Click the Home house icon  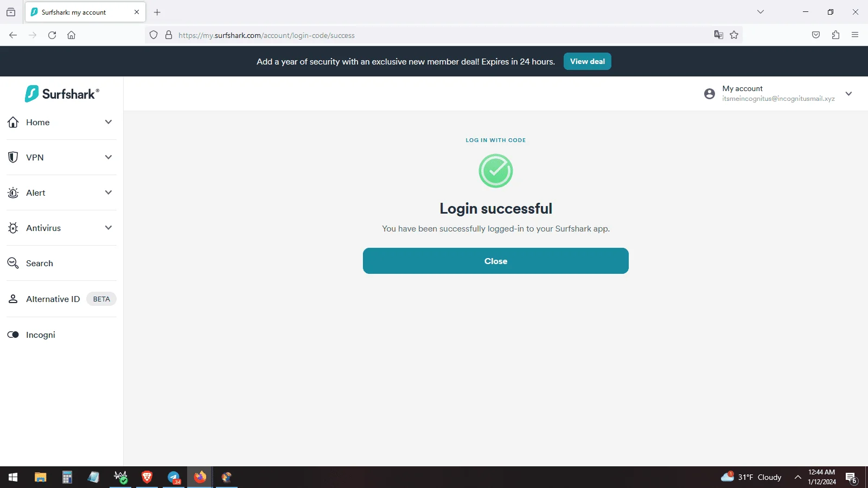coord(13,123)
